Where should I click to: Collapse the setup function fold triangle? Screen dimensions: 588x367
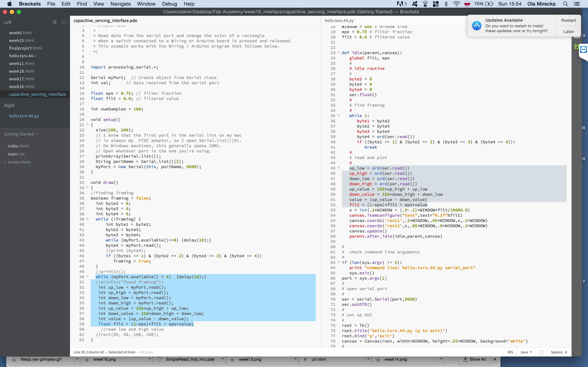87,124
